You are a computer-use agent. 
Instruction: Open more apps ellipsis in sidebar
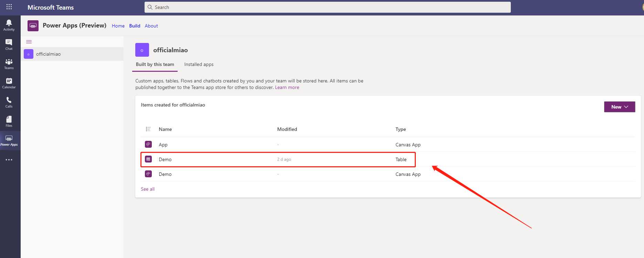tap(9, 160)
